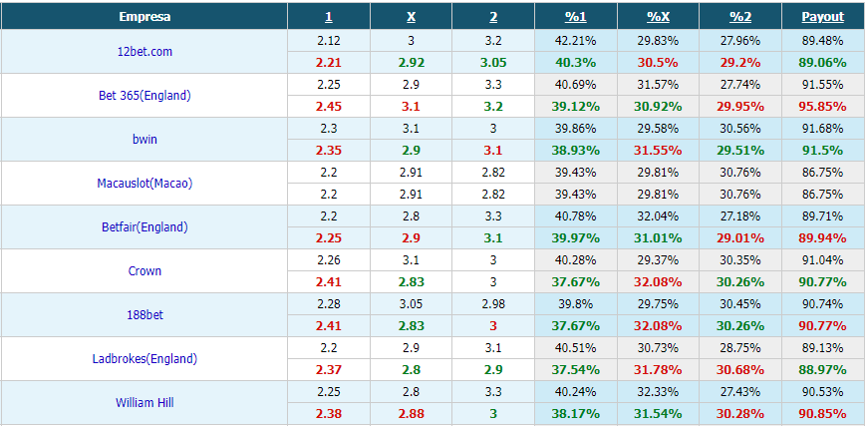Sort by the 1 column header
This screenshot has width=868, height=426.
click(x=328, y=17)
